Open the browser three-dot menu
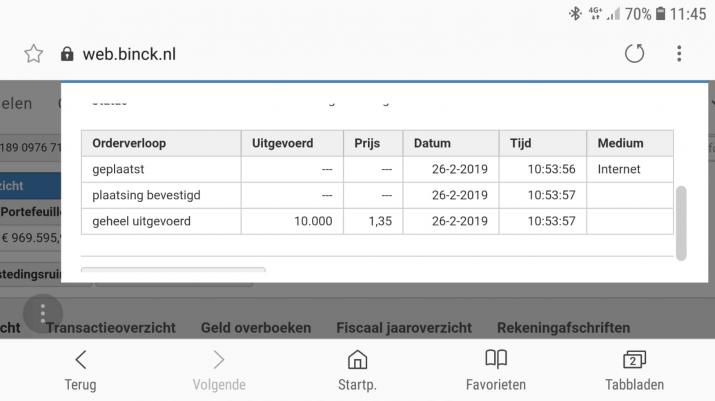The image size is (715, 401). tap(679, 54)
